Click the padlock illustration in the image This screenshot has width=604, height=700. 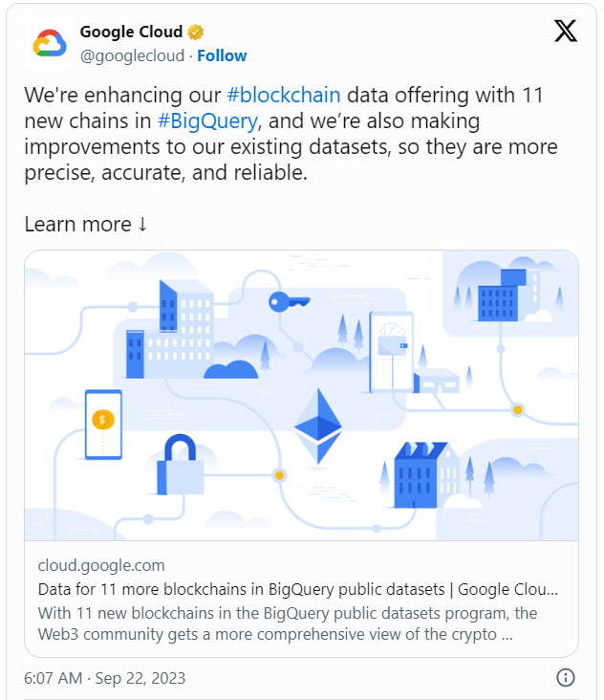181,465
